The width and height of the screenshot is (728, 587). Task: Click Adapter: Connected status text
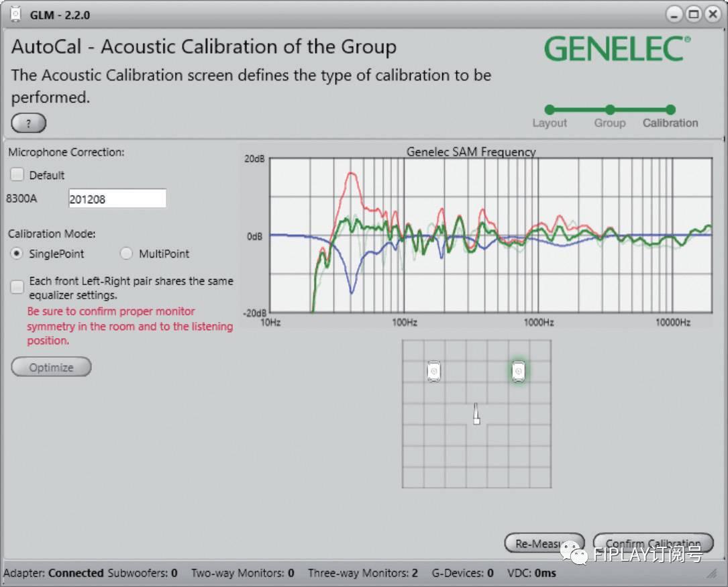pos(54,573)
